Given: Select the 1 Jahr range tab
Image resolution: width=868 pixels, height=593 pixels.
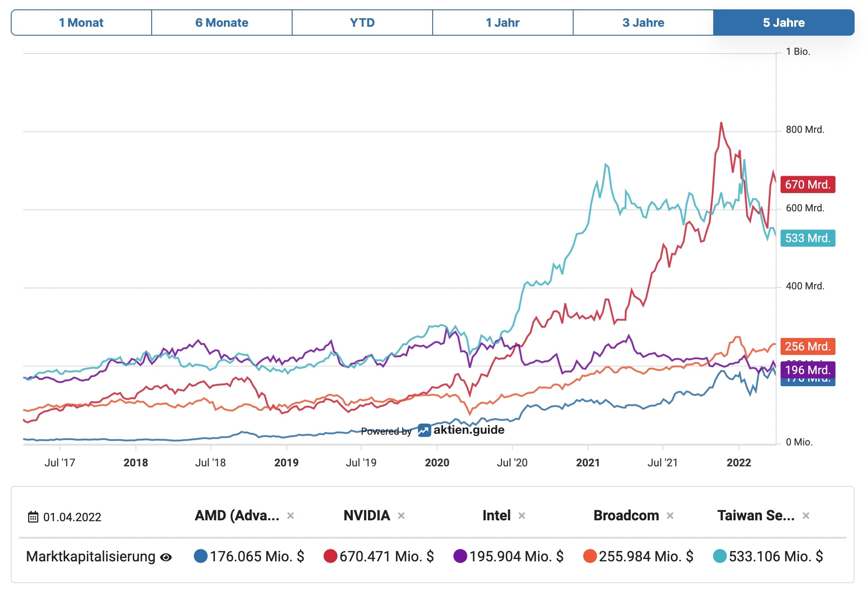Looking at the screenshot, I should coord(503,23).
